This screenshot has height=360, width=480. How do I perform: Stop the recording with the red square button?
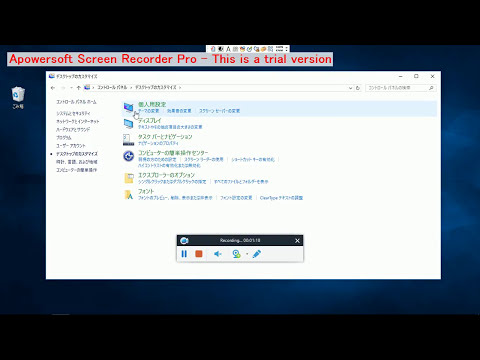[199, 254]
